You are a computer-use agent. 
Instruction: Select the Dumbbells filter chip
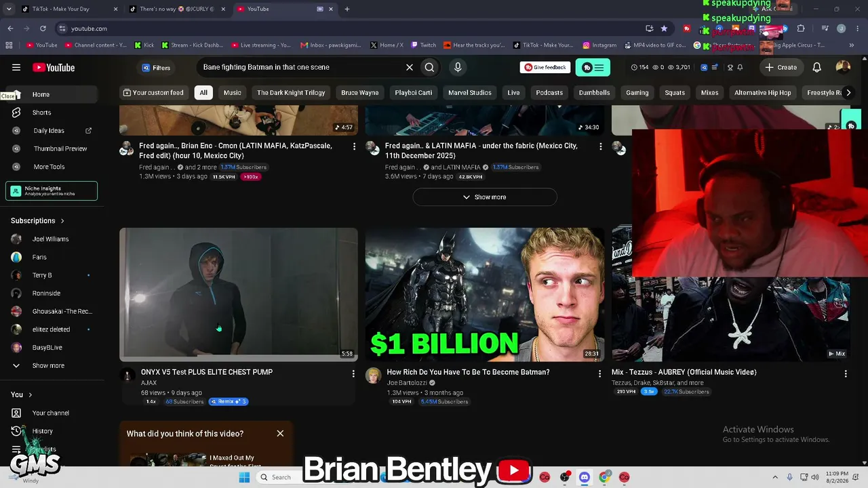pyautogui.click(x=595, y=92)
